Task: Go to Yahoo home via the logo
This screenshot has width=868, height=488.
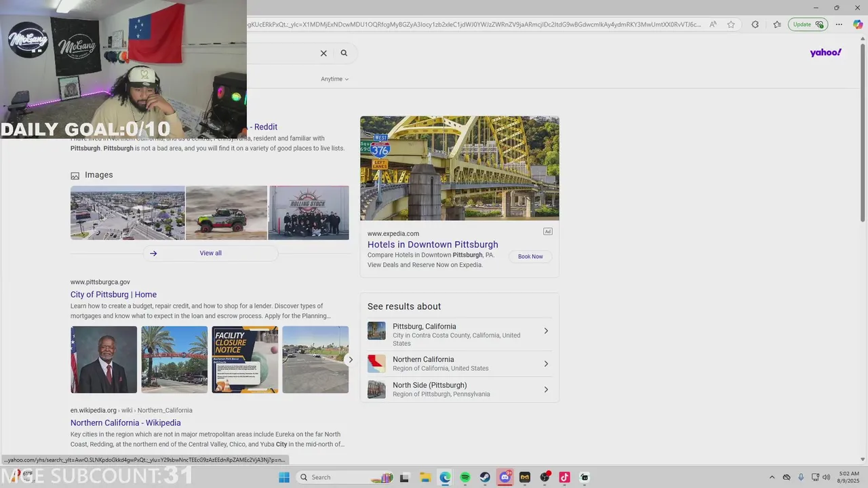Action: 825,52
